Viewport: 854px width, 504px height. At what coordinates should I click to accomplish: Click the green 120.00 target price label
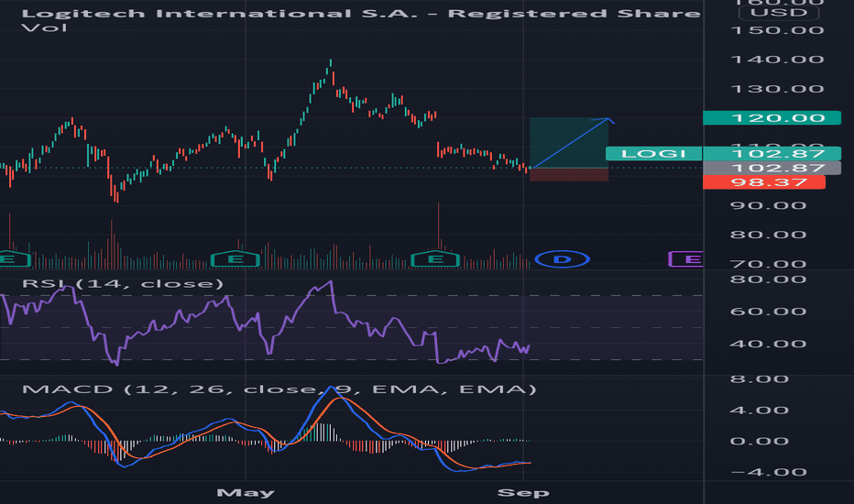tap(772, 117)
